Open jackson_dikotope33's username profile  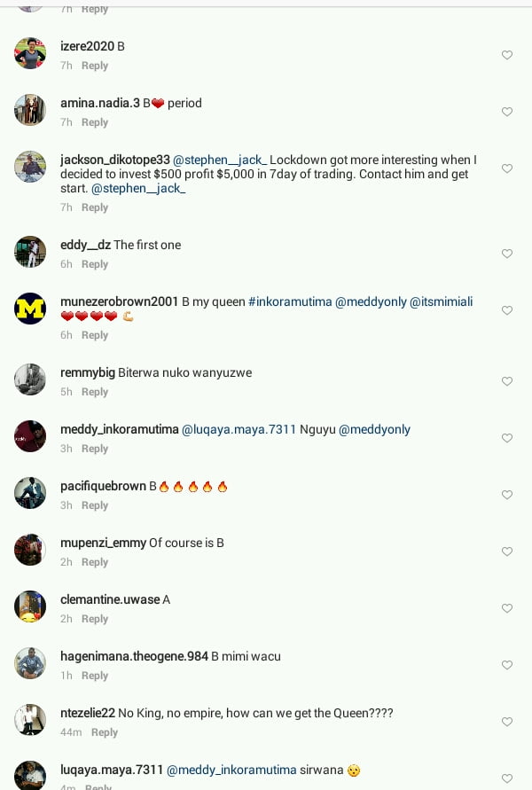point(115,160)
